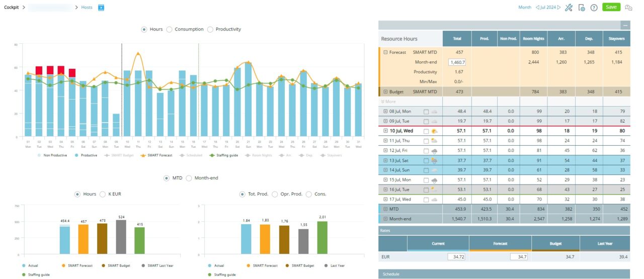This screenshot has height=279, width=644.
Task: Expand the Budget SMART MTD row
Action: coord(385,92)
